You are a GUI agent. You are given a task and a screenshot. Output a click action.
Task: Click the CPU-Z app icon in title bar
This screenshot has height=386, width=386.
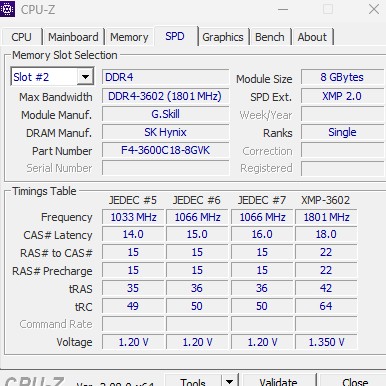click(7, 9)
